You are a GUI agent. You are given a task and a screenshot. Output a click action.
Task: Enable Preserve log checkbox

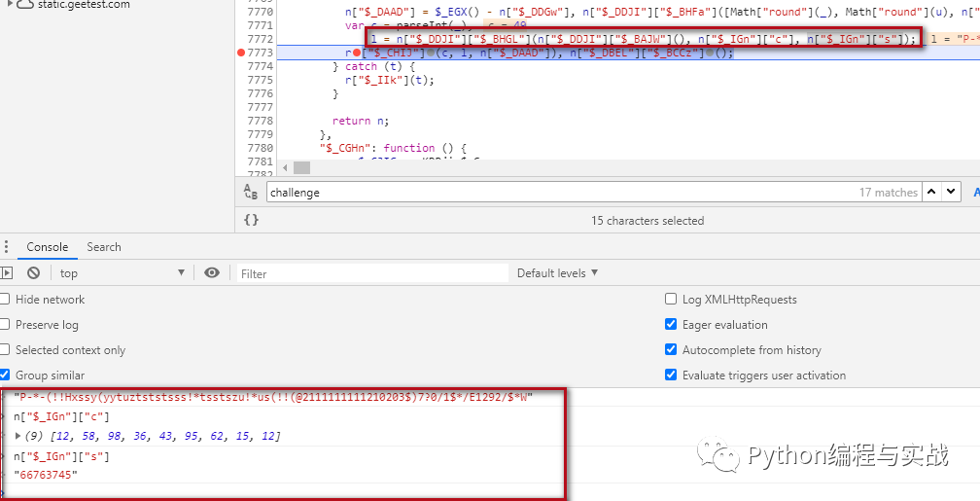[4, 325]
